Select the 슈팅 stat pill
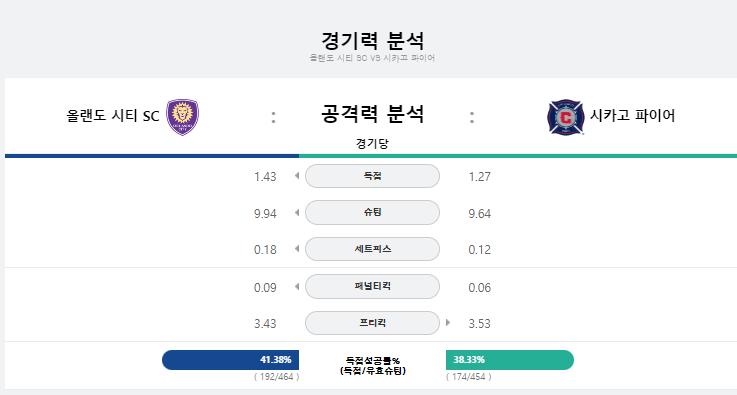Image resolution: width=737 pixels, height=395 pixels. tap(372, 213)
